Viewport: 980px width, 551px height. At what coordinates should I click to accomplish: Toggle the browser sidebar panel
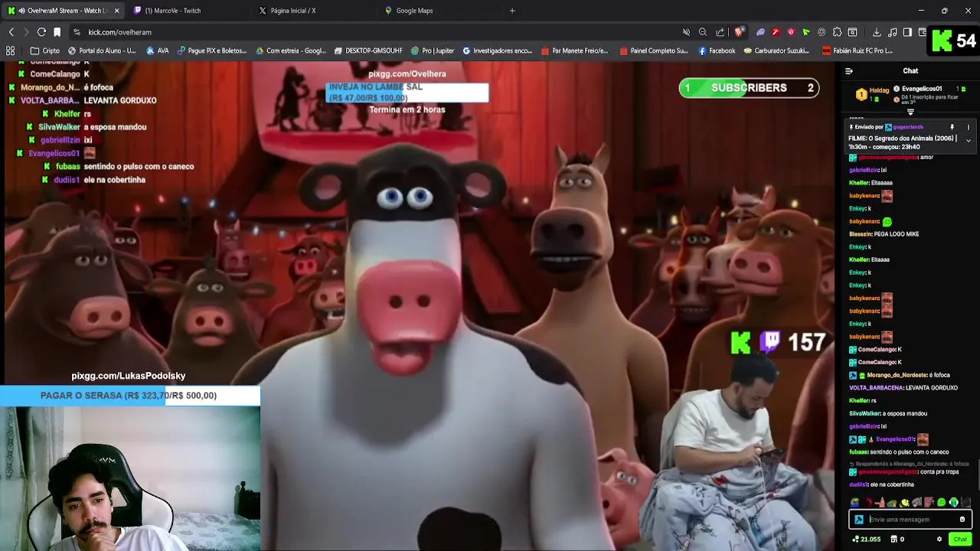click(x=907, y=32)
